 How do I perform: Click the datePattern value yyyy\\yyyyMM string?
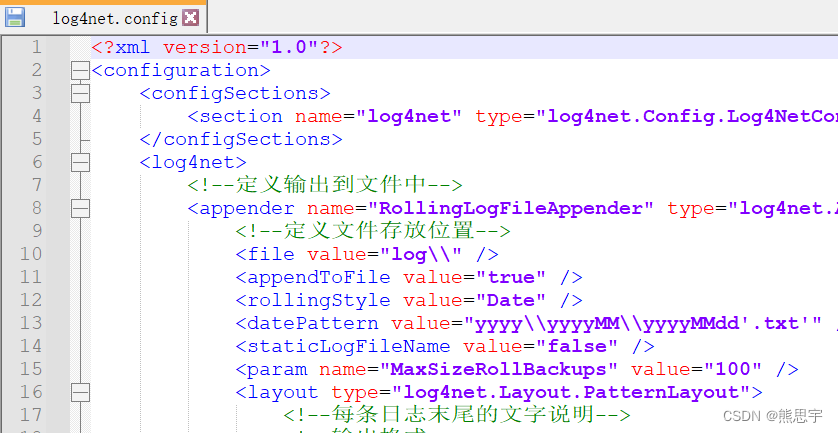point(642,323)
